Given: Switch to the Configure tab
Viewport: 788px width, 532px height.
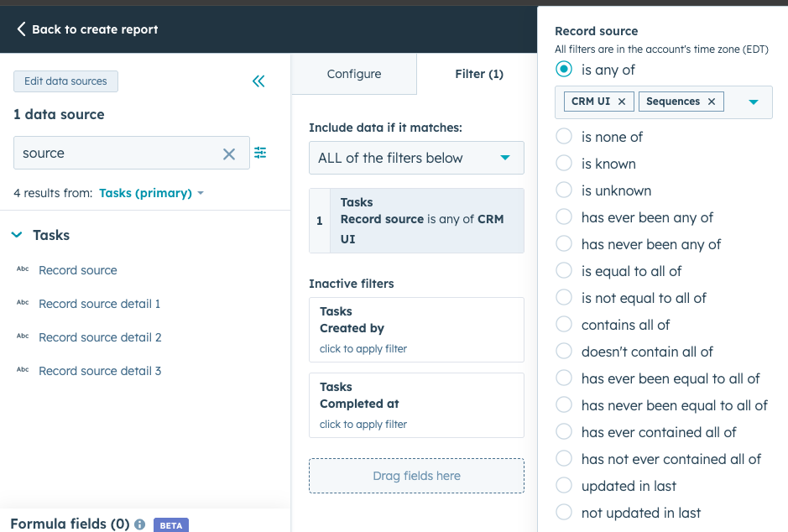Looking at the screenshot, I should click(352, 74).
